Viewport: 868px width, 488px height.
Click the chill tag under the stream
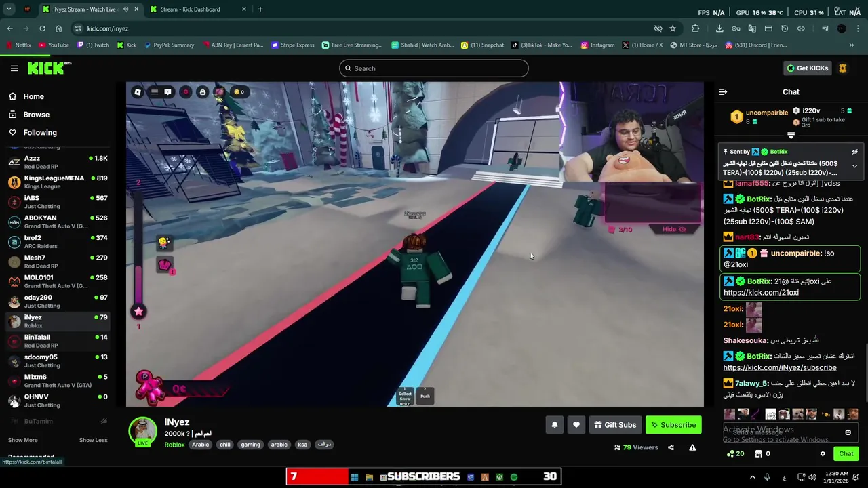pos(225,445)
